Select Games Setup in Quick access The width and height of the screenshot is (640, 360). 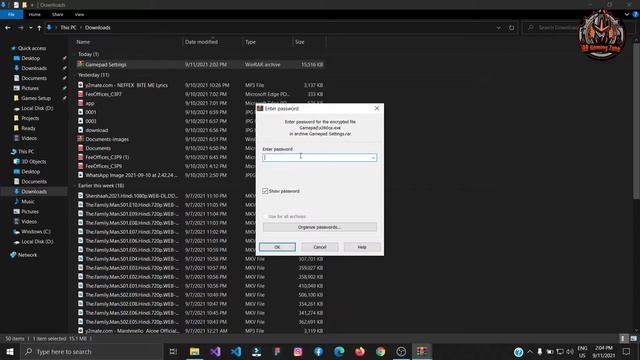[36, 98]
